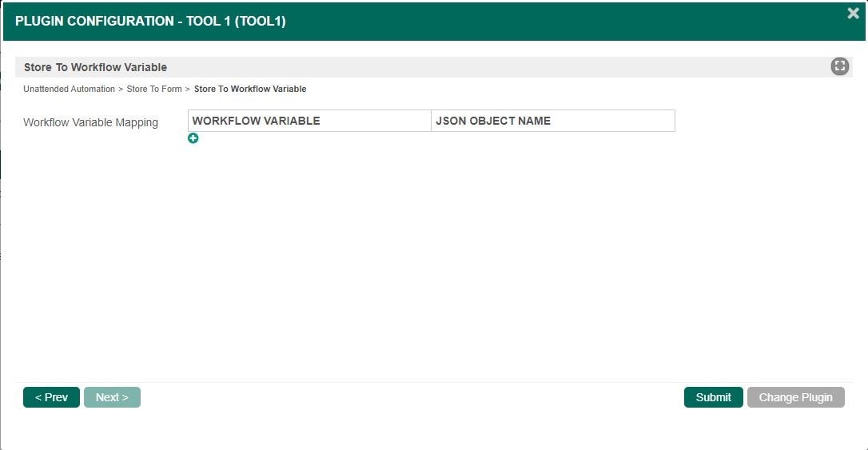Screen dimensions: 868x450
Task: Click the green plus add-row icon
Action: [193, 138]
